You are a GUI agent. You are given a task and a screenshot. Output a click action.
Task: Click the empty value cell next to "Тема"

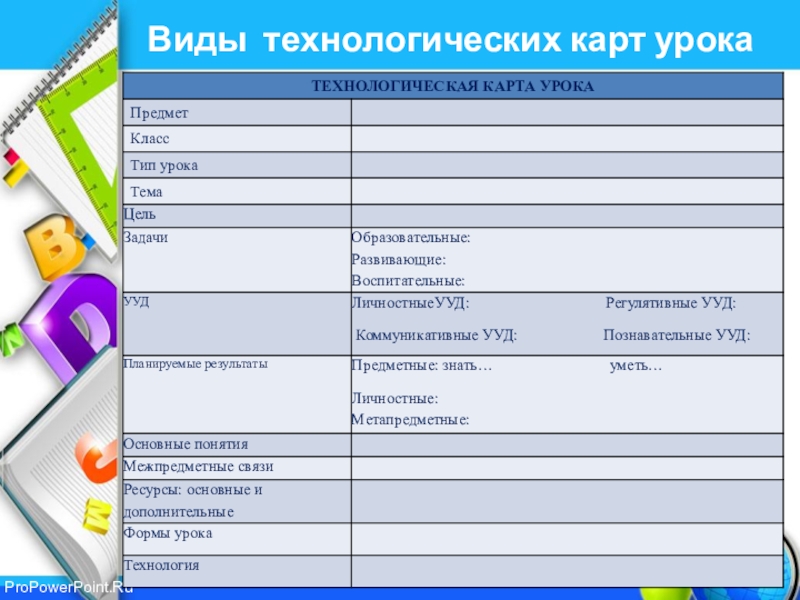[567, 192]
